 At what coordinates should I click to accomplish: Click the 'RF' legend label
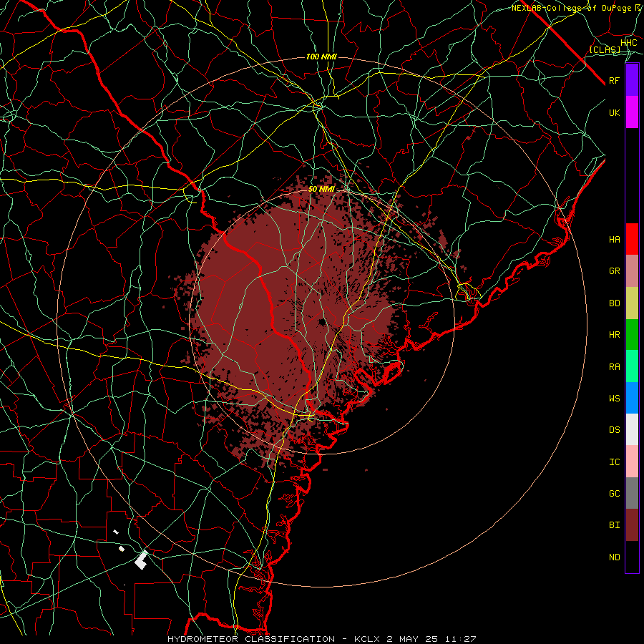[615, 81]
